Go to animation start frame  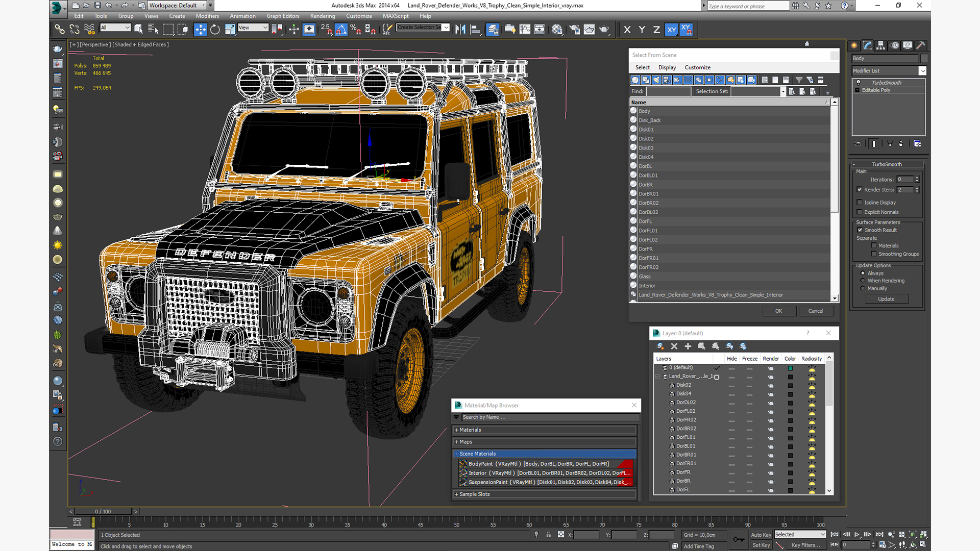835,535
